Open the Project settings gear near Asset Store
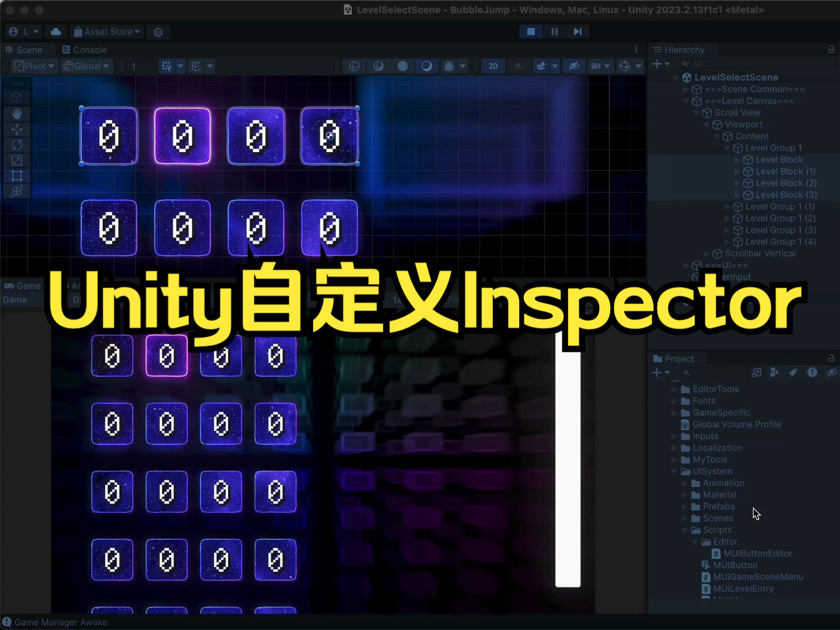 point(158,32)
